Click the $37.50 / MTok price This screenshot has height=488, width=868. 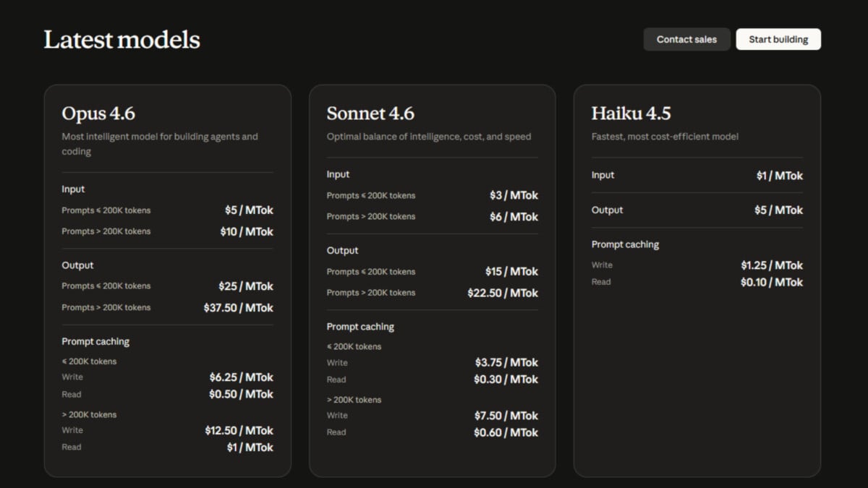239,307
